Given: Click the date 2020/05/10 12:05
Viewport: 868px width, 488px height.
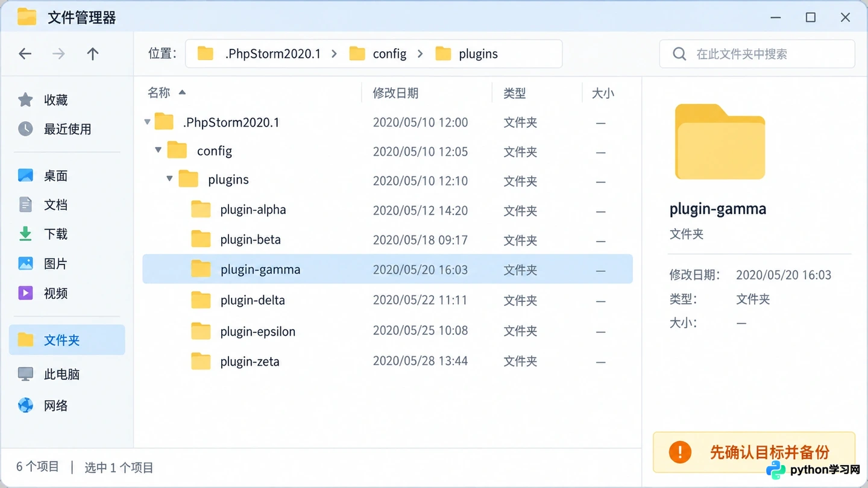Looking at the screenshot, I should click(x=420, y=151).
